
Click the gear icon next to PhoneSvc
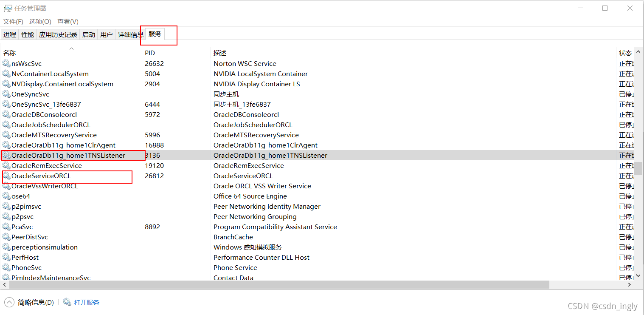7,267
